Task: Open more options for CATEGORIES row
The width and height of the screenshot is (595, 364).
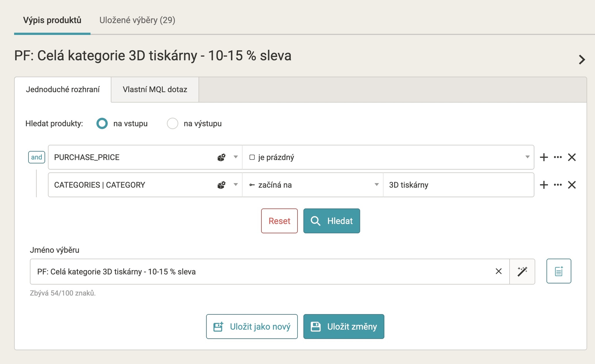Action: point(558,185)
